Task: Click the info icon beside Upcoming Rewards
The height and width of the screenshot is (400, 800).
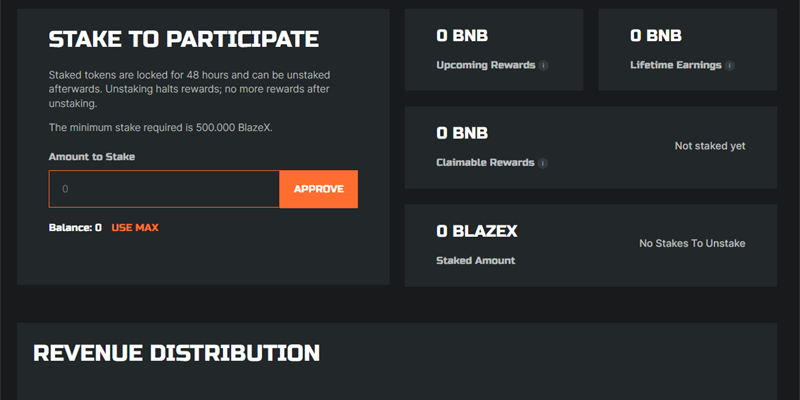Action: coord(543,66)
